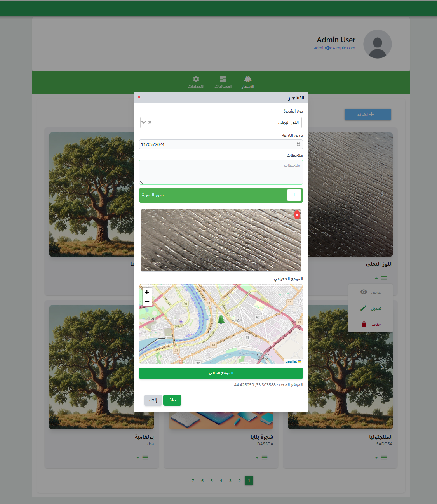Click the red X to close the tree dialog
This screenshot has width=437, height=504.
coord(139,97)
